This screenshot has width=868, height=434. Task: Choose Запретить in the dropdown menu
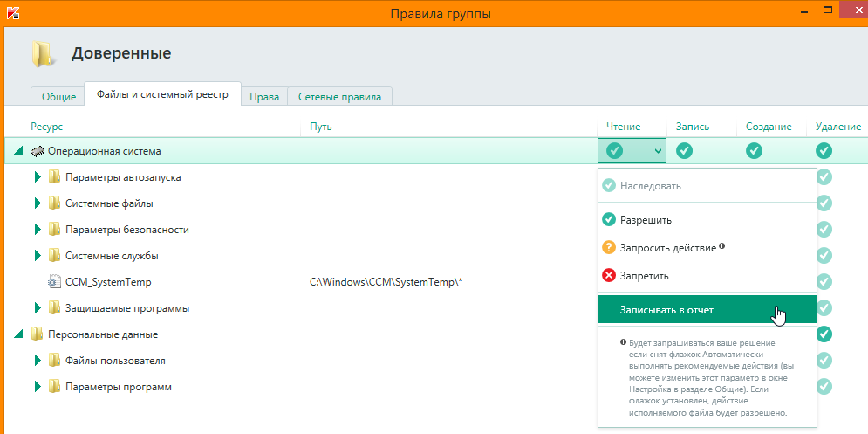point(707,275)
